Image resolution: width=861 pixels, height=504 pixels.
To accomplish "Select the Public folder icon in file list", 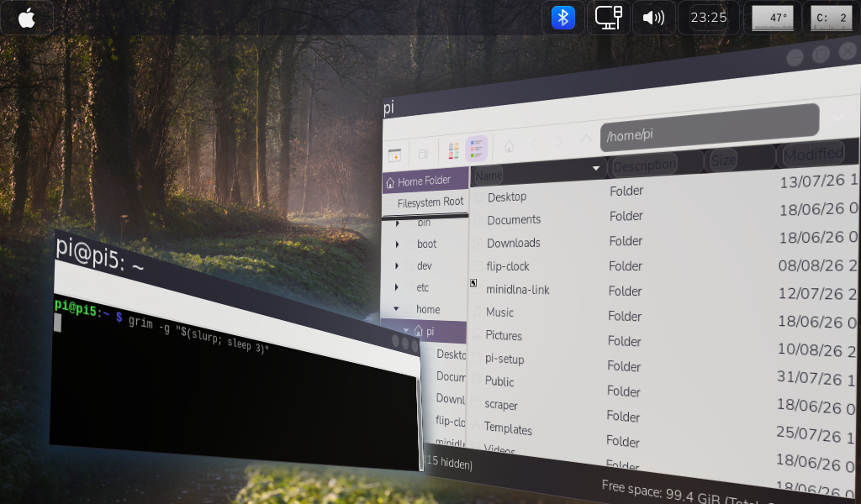I will [476, 380].
